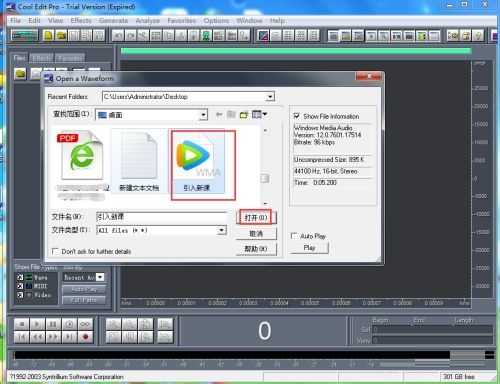Viewport: 500px width, 384px height.
Task: Jump to end with skip-forward button
Action: coord(69,337)
